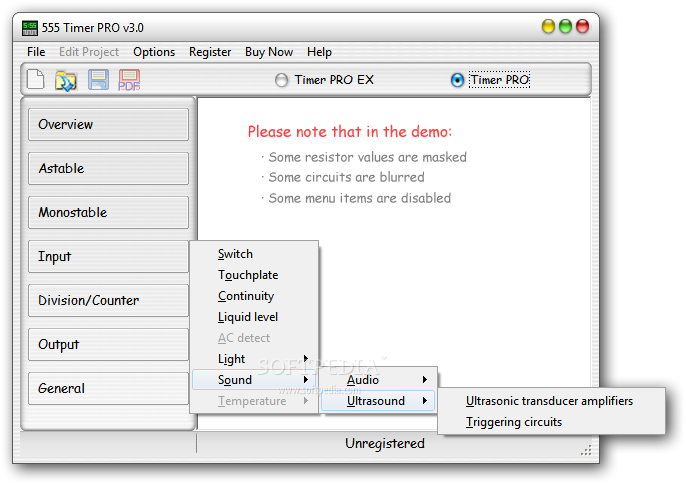Open the File menu
Viewport: 686px width, 484px height.
tap(36, 52)
